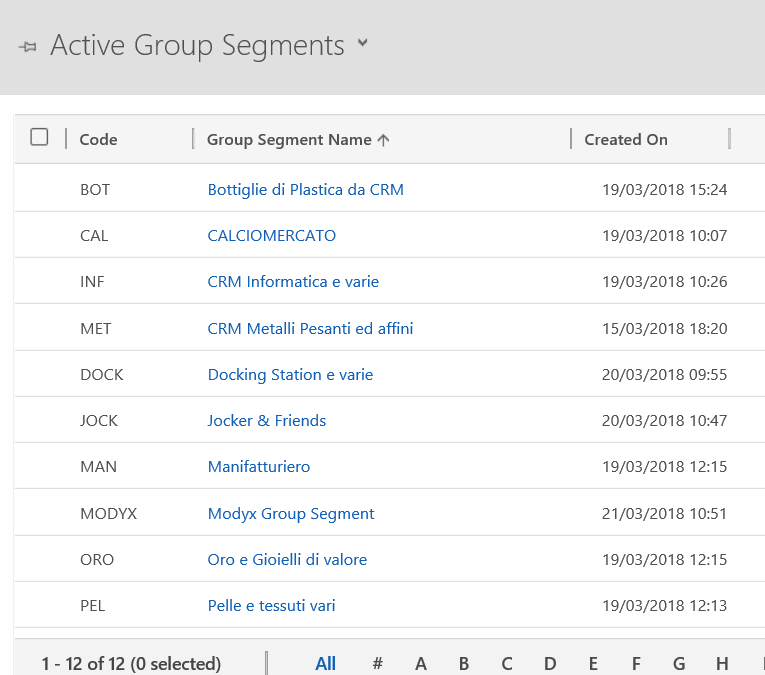Viewport: 765px width, 675px height.
Task: Open CRM Informatica e varie link
Action: coord(293,282)
